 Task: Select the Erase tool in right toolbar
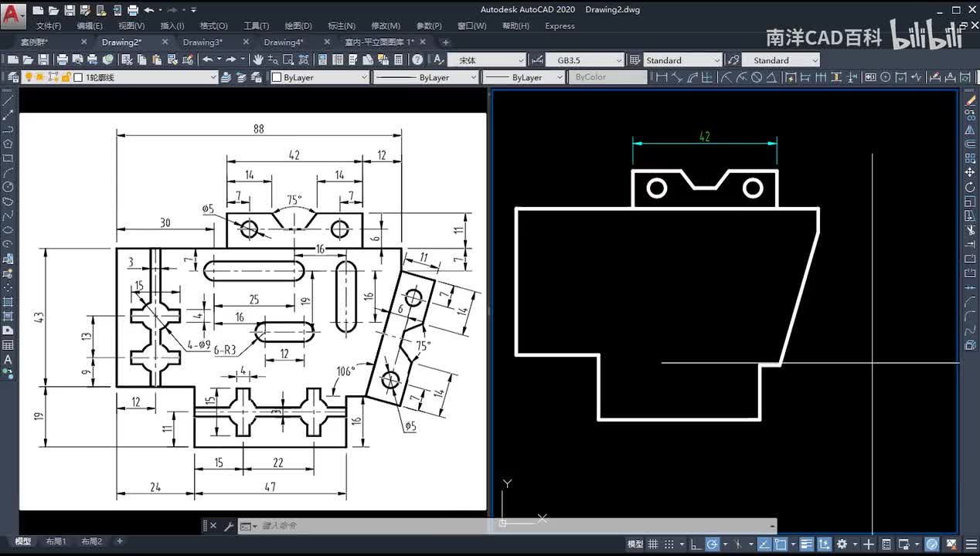click(971, 100)
